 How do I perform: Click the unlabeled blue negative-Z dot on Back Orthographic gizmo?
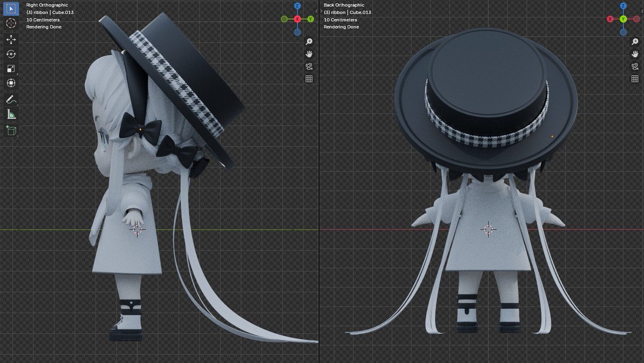[623, 32]
